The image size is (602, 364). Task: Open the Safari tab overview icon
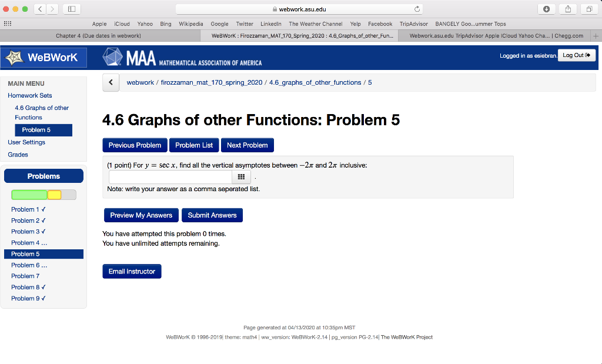pyautogui.click(x=589, y=9)
